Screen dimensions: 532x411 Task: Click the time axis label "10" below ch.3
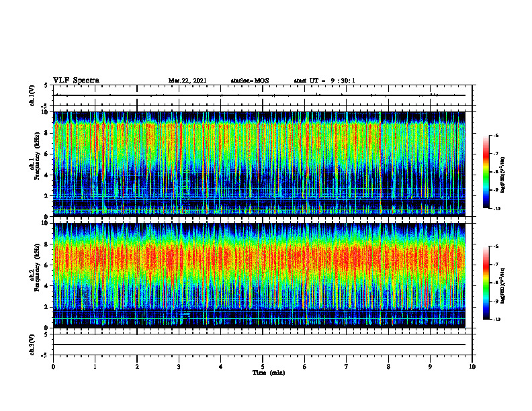472,367
